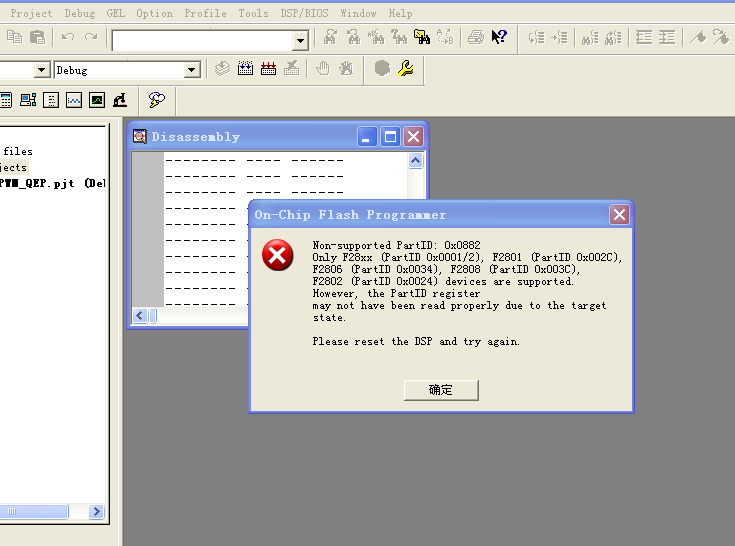Screen dimensions: 735x546
Task: Select the files node in project tree
Action: tap(17, 151)
